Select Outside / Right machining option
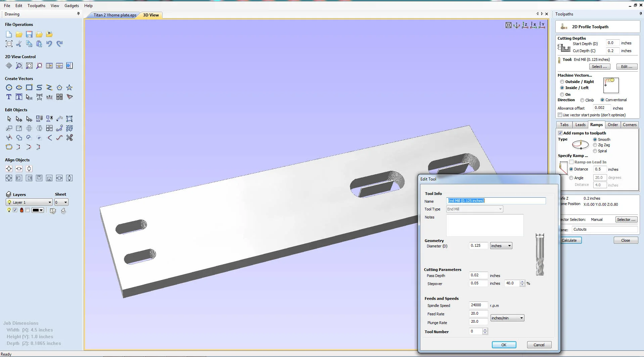 [562, 82]
